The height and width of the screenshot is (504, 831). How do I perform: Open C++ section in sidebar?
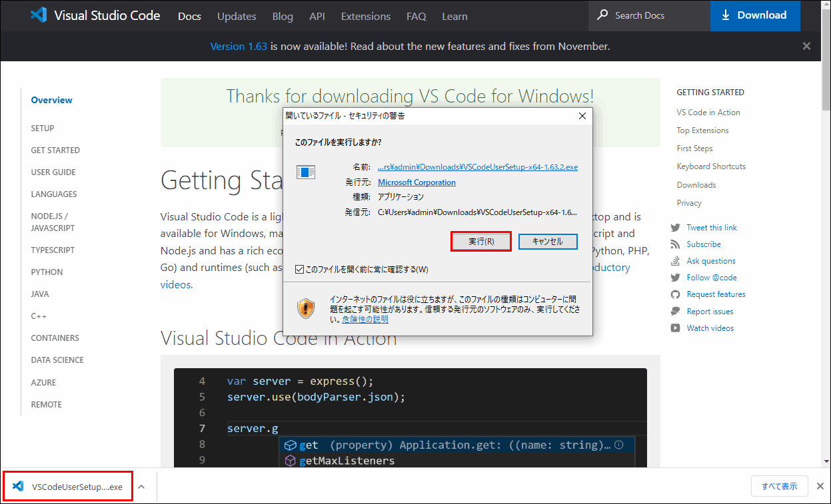coord(39,316)
